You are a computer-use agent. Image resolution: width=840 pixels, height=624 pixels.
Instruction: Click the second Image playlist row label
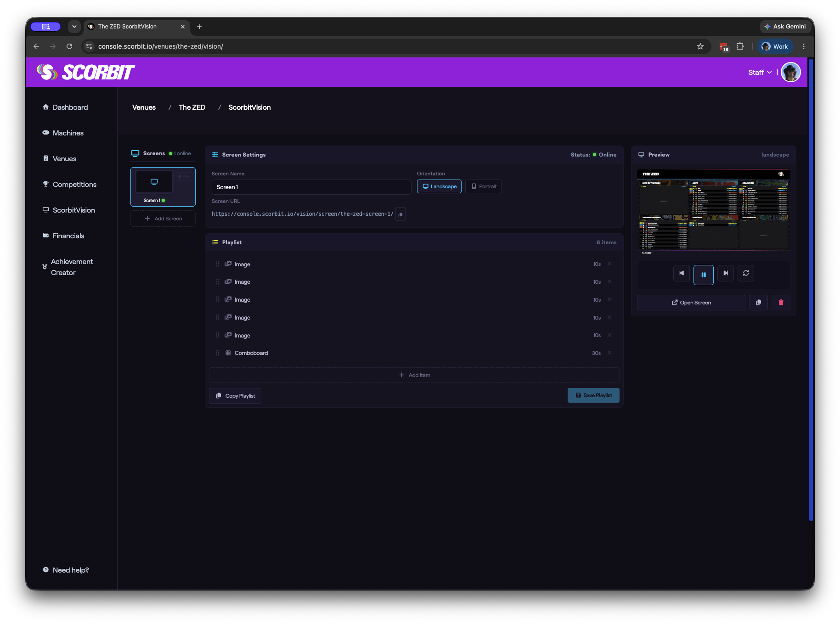tap(242, 282)
